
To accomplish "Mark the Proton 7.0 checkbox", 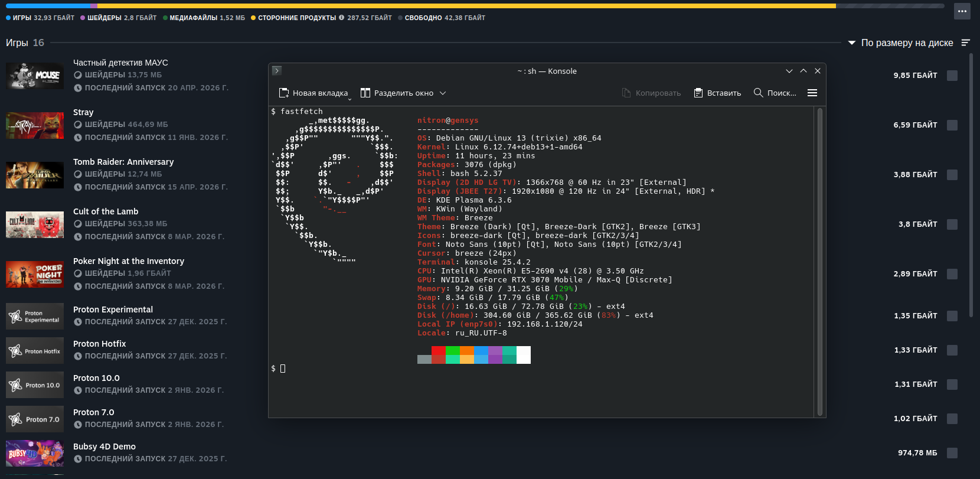I will [x=952, y=419].
